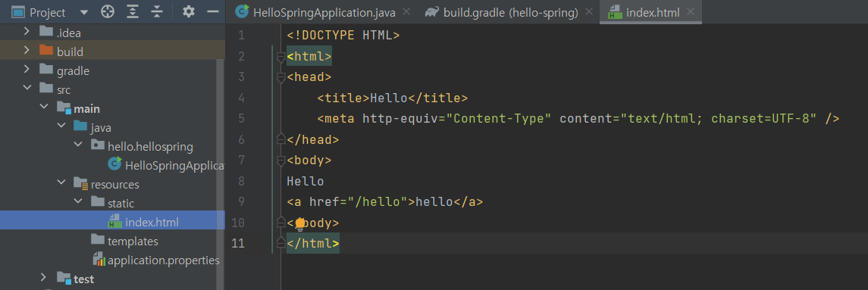Image resolution: width=868 pixels, height=290 pixels.
Task: Close the index.html tab
Action: click(x=691, y=11)
